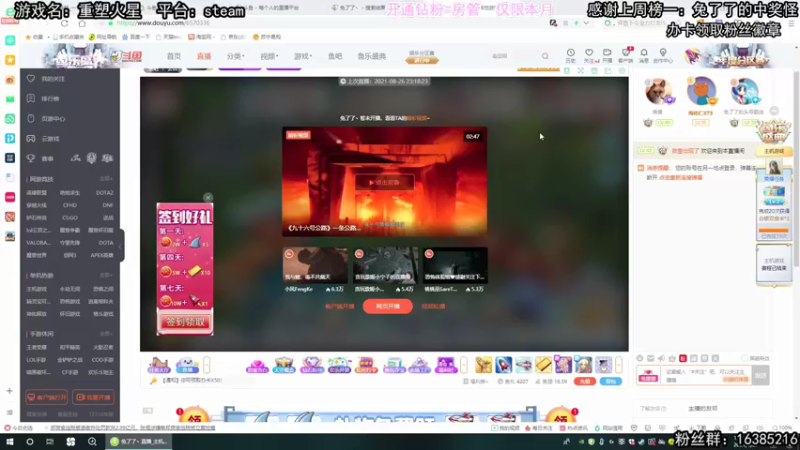
Task: Select the rocket gift icon in gift bar
Action: (504, 365)
